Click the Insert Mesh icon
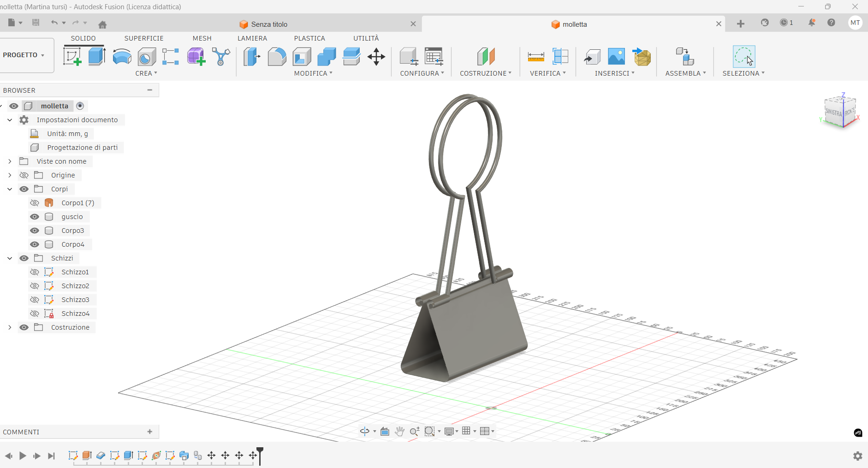The height and width of the screenshot is (468, 868). tap(642, 57)
